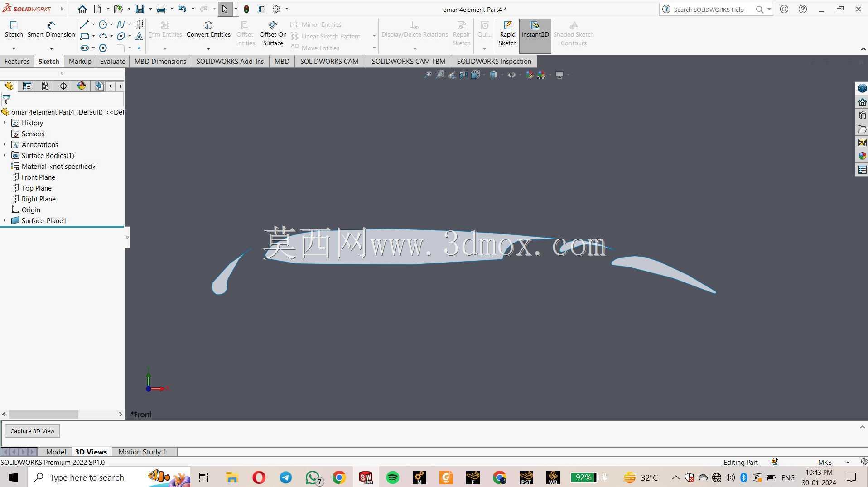Select the Polygon sketch tool
Image resolution: width=868 pixels, height=487 pixels.
point(103,48)
